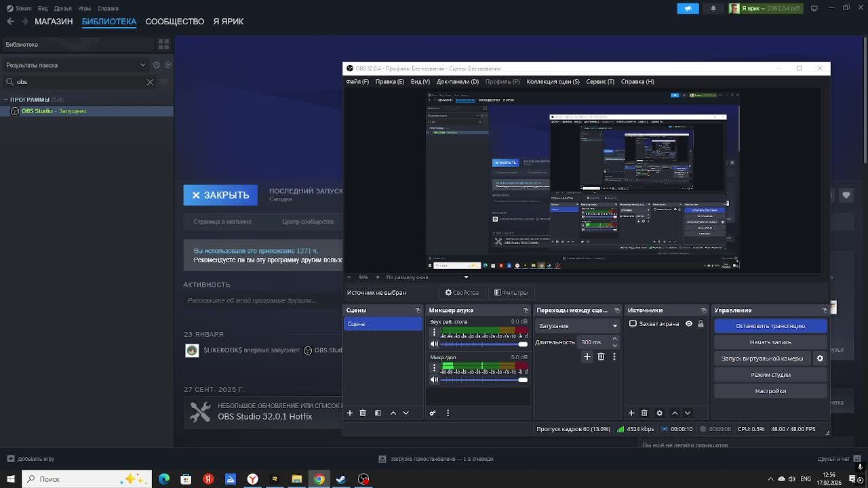Open scene filters icon in the Scenes dock
The image size is (868, 488).
[x=378, y=413]
